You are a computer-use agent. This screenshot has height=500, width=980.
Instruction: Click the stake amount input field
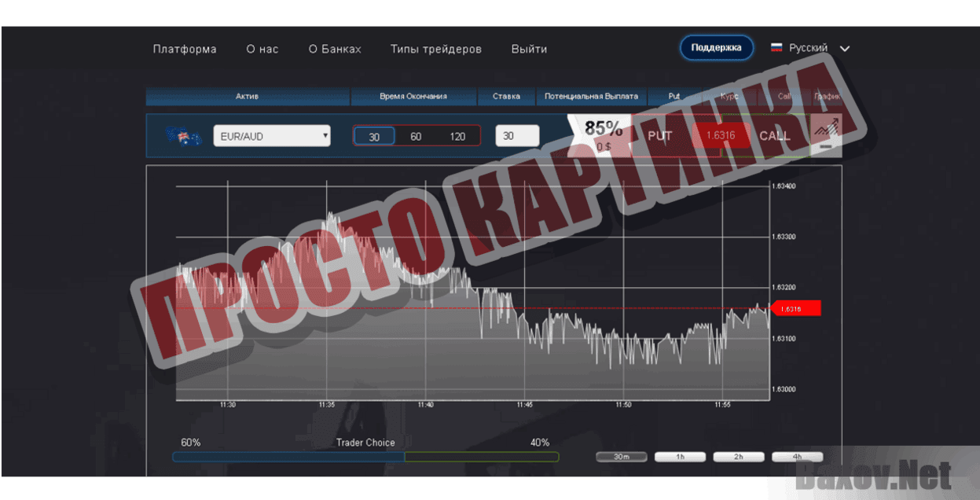516,134
